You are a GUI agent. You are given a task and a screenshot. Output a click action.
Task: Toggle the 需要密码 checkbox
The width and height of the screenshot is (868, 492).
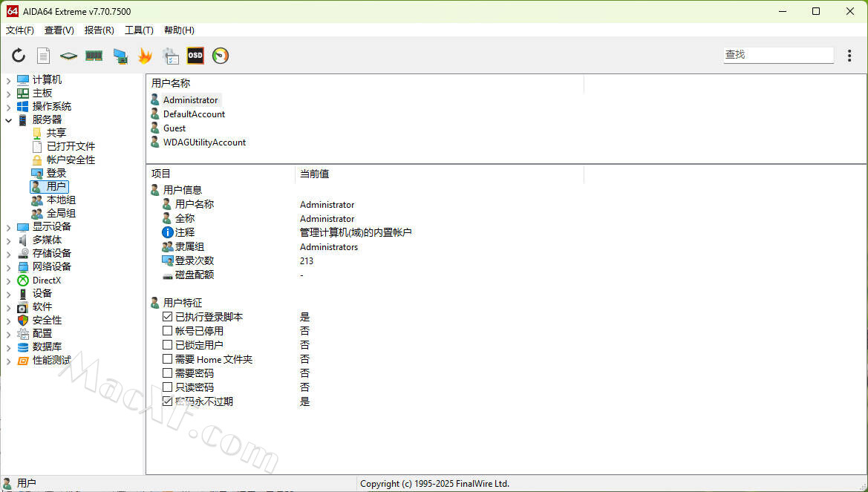coord(167,373)
